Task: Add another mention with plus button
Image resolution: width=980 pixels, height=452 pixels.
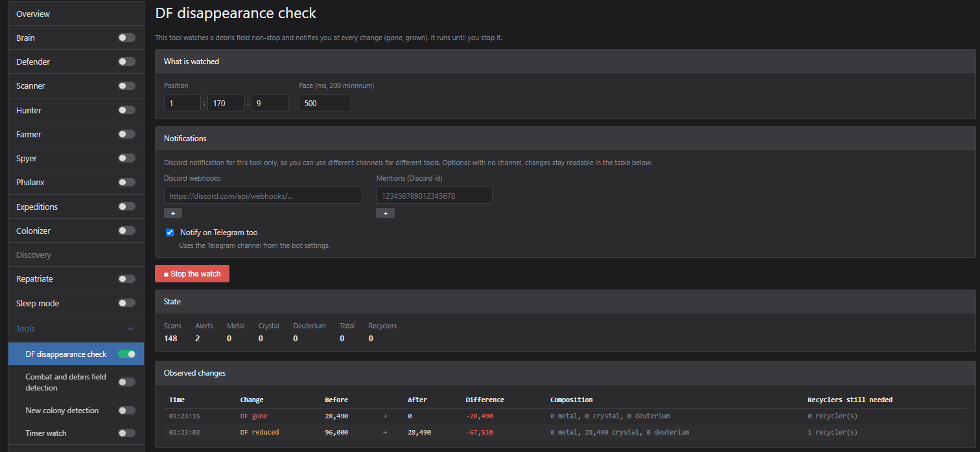Action: tap(385, 213)
